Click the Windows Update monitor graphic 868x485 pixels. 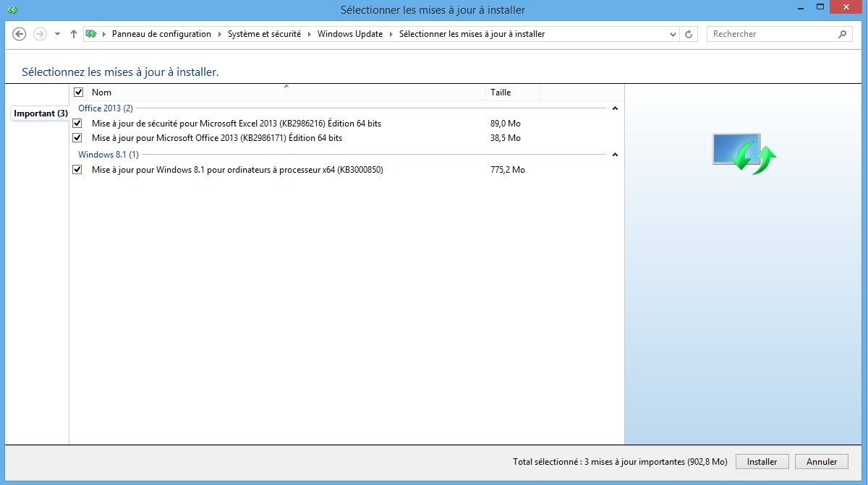point(744,153)
